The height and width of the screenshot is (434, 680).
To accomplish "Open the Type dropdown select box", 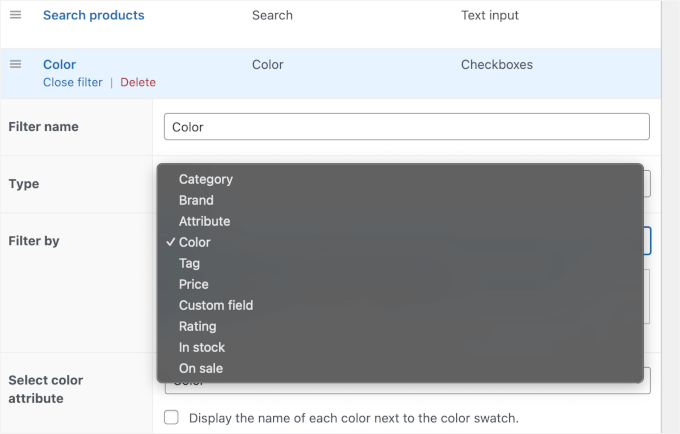I will click(645, 183).
